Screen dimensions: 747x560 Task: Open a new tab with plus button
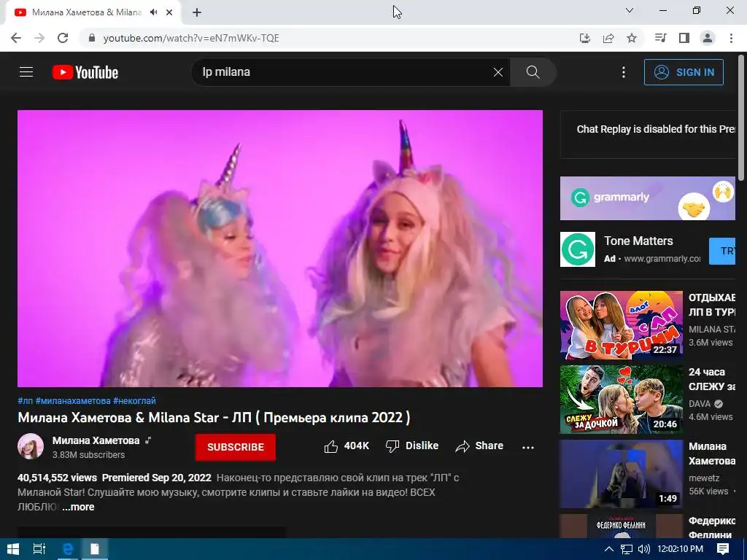click(x=197, y=13)
